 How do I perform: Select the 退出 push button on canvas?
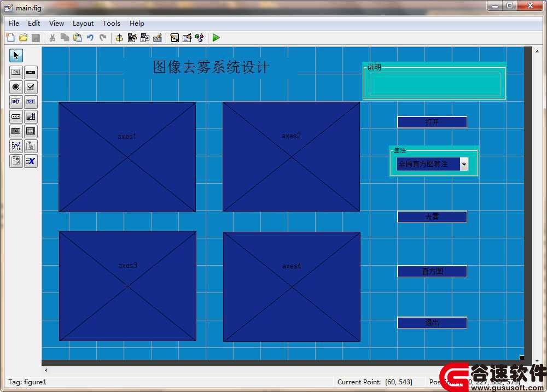(x=432, y=323)
